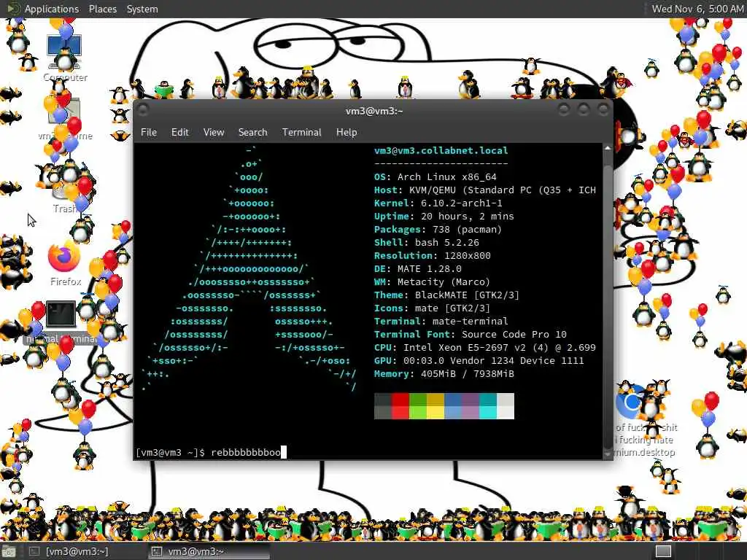Open the terminal File menu
The width and height of the screenshot is (747, 560).
click(149, 132)
